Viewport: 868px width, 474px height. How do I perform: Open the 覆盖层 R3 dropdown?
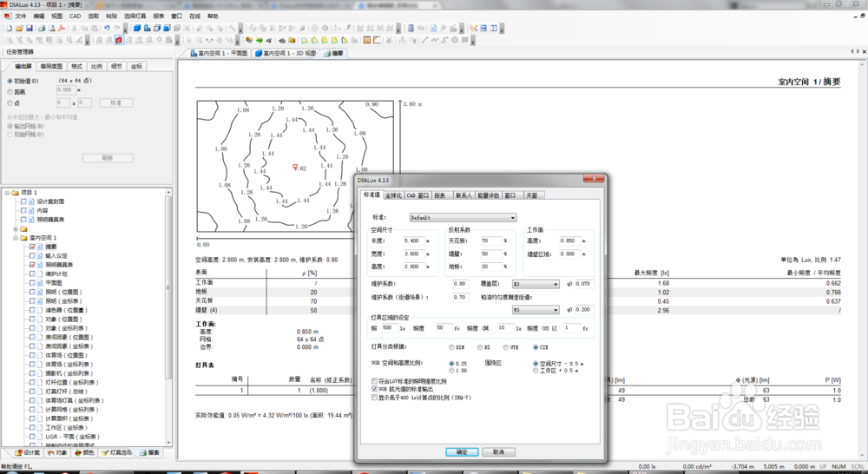coord(536,284)
